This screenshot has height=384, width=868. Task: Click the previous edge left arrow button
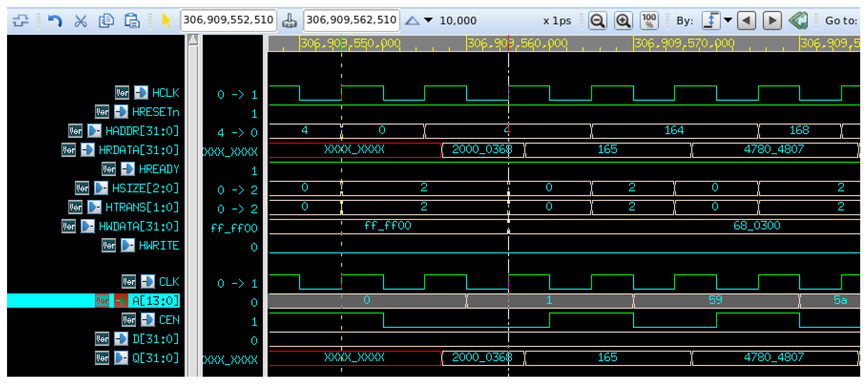[746, 21]
